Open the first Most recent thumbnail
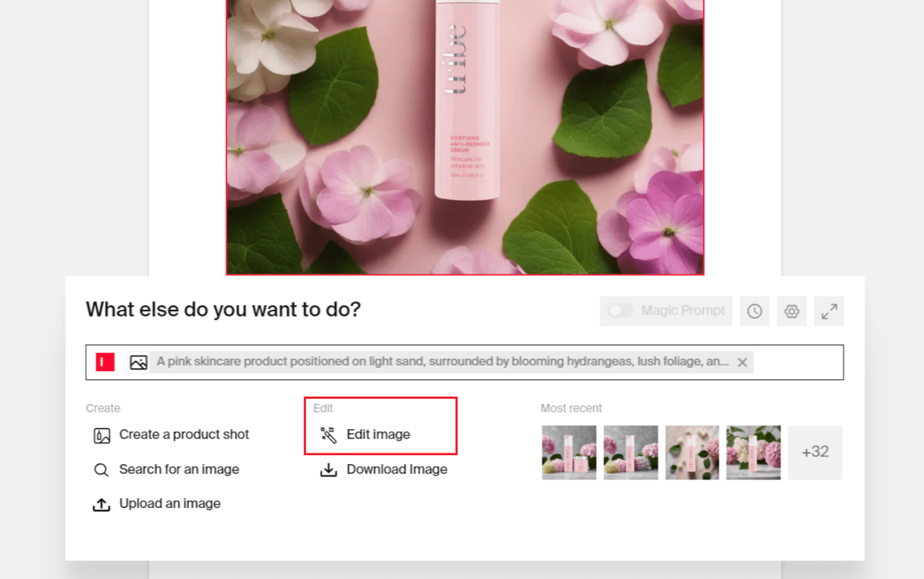 click(568, 452)
